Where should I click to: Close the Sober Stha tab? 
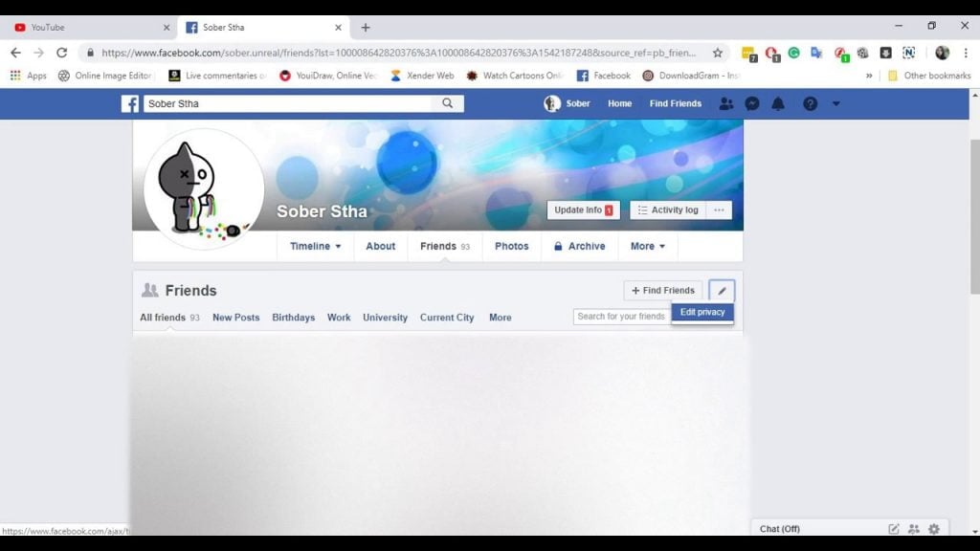point(338,28)
